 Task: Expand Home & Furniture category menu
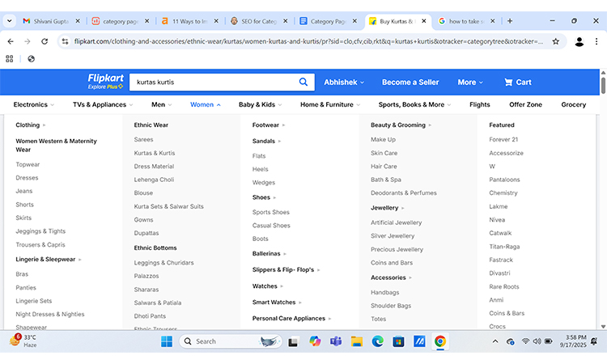click(330, 104)
